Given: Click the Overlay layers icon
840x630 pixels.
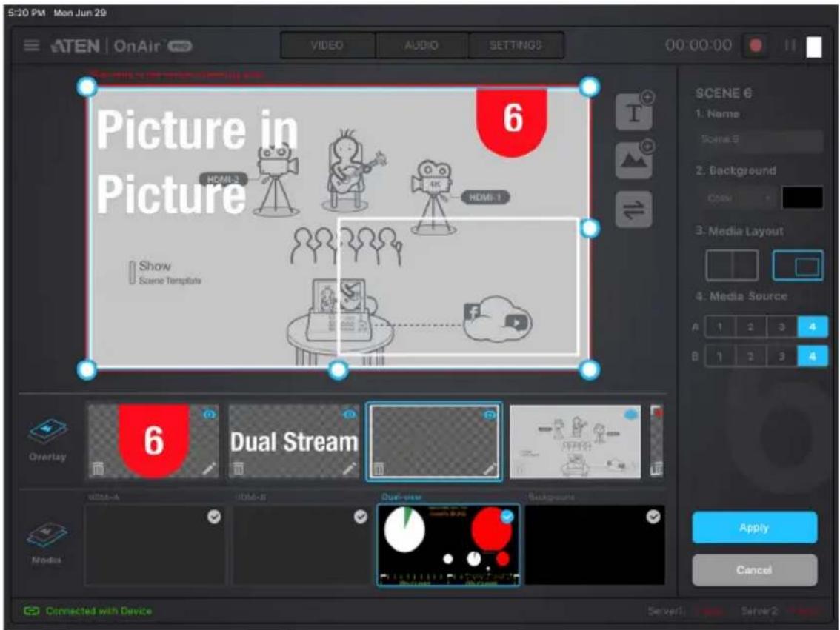Looking at the screenshot, I should pos(47,432).
